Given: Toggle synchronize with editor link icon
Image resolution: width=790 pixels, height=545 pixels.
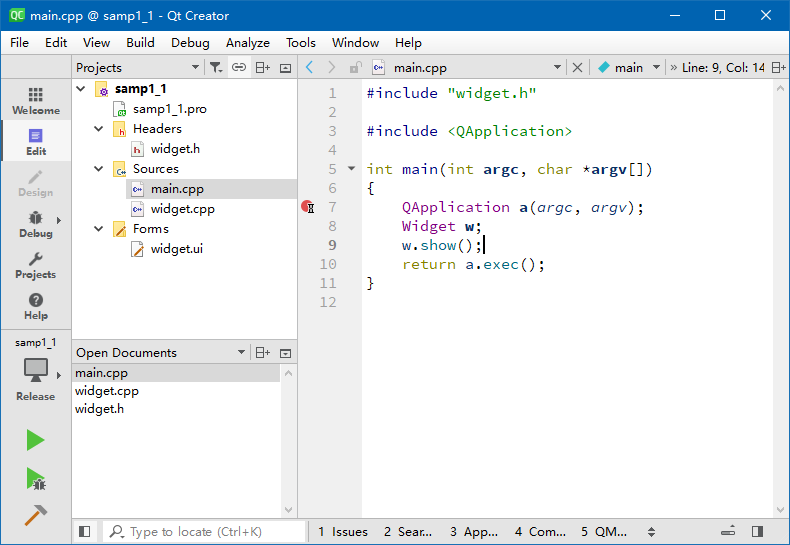Looking at the screenshot, I should tap(239, 68).
